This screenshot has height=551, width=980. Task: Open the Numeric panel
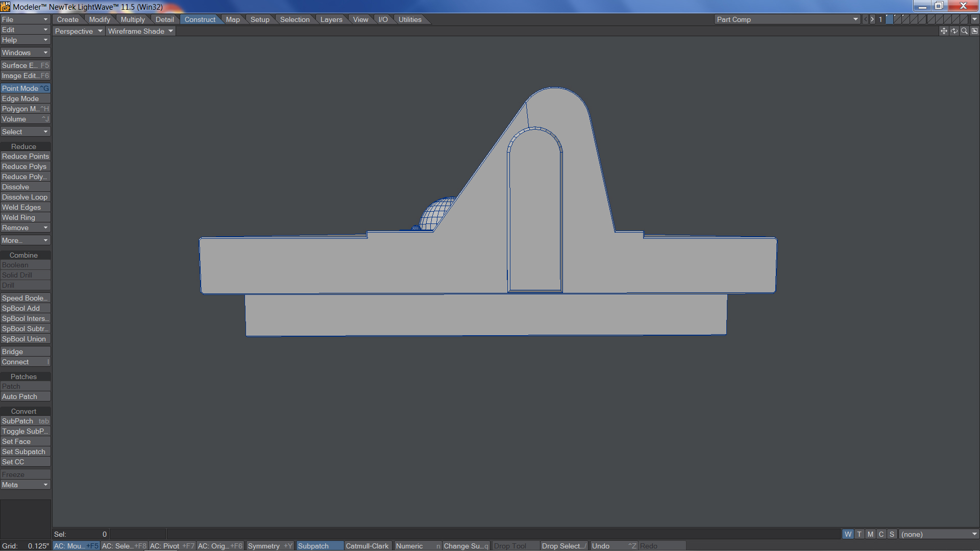click(418, 546)
